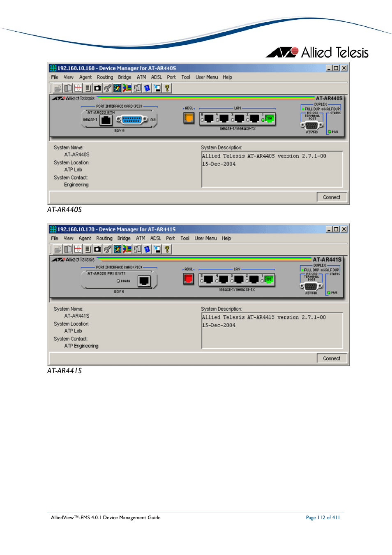Open Agent menu in AT-AR441S window
The image size is (392, 555).
[85, 238]
